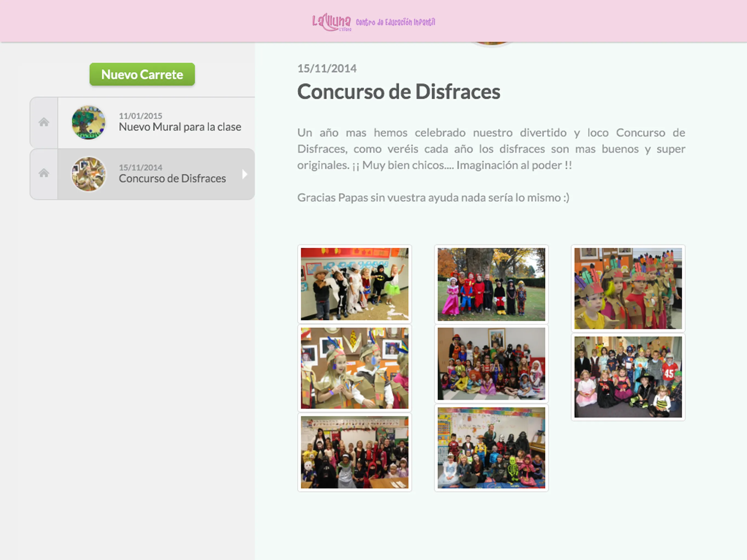This screenshot has height=560, width=747.
Task: Click the 15/11/2014 date above the article heading
Action: [327, 69]
